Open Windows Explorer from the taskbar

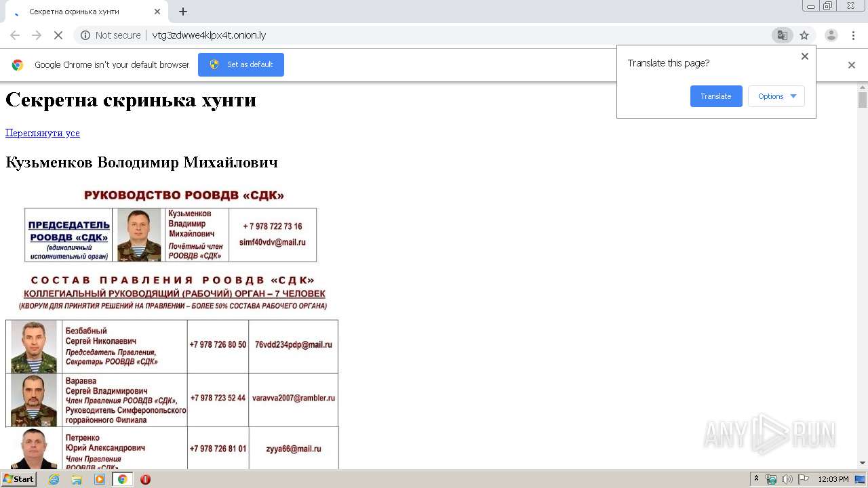tap(77, 479)
